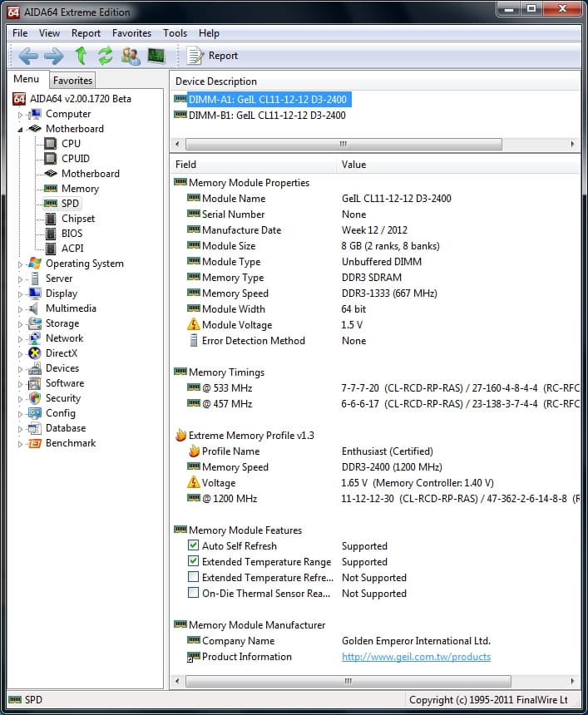Click the Database icon in the tree
588x715 pixels.
coord(35,428)
